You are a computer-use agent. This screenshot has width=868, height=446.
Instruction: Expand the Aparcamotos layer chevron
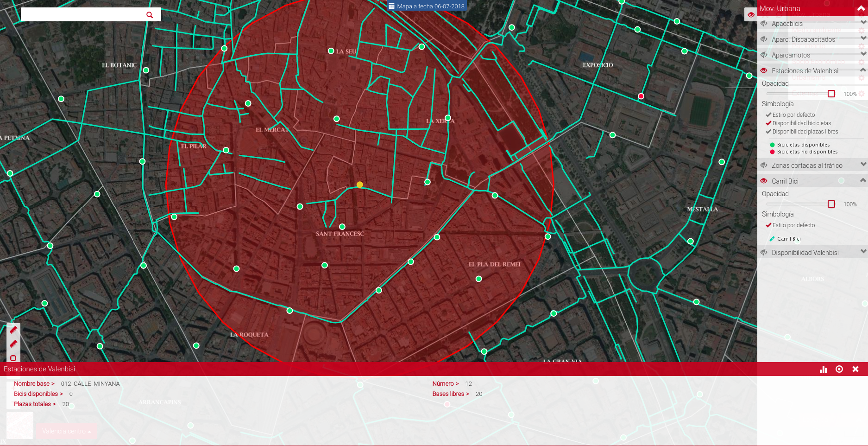863,54
